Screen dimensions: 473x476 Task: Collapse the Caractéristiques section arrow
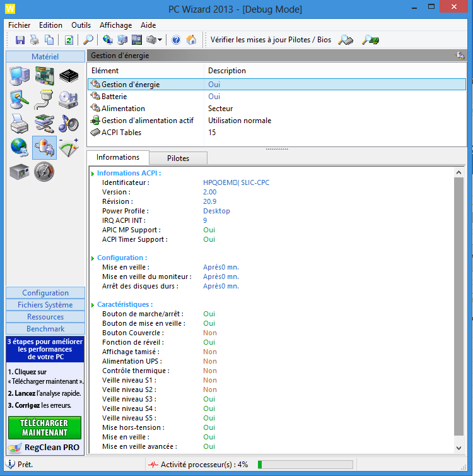pos(93,305)
